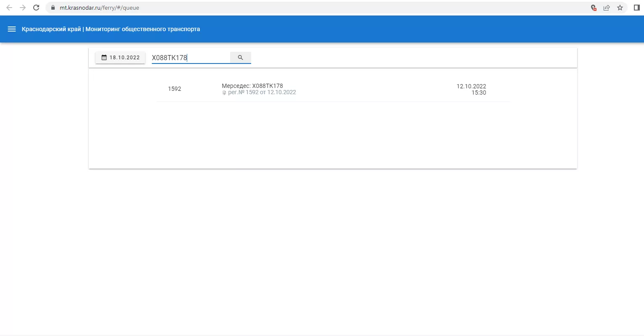
Task: Click empty area below the result row
Action: tap(332, 135)
